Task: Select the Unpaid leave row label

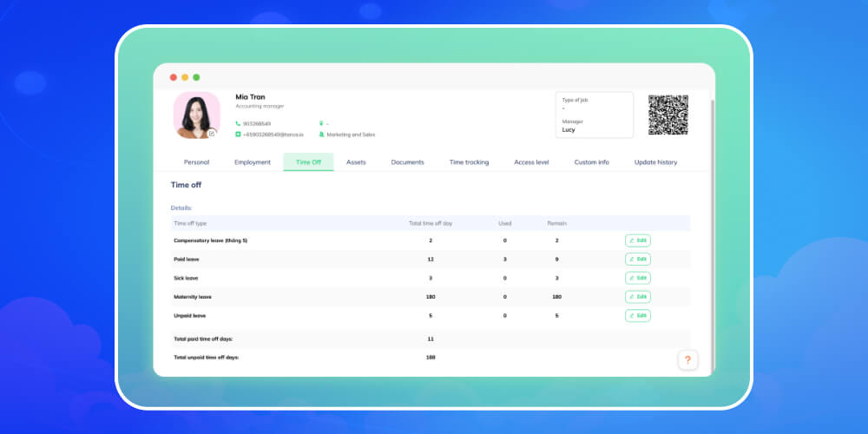Action: [190, 316]
